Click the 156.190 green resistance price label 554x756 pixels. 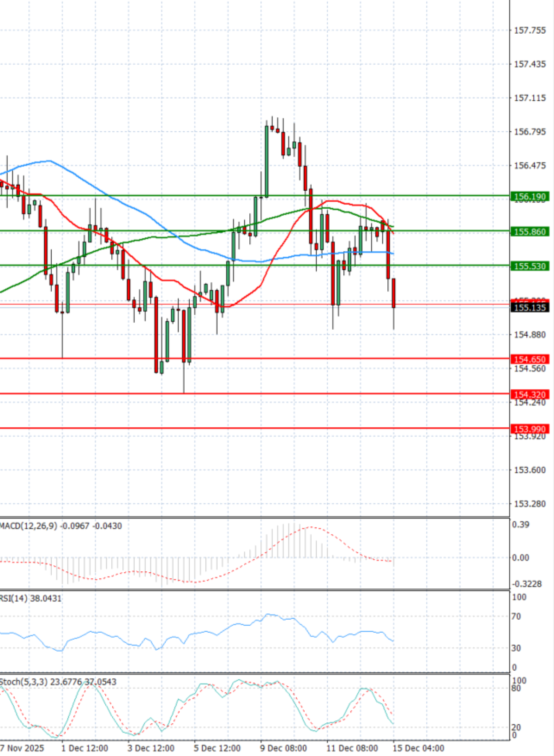[x=530, y=197]
